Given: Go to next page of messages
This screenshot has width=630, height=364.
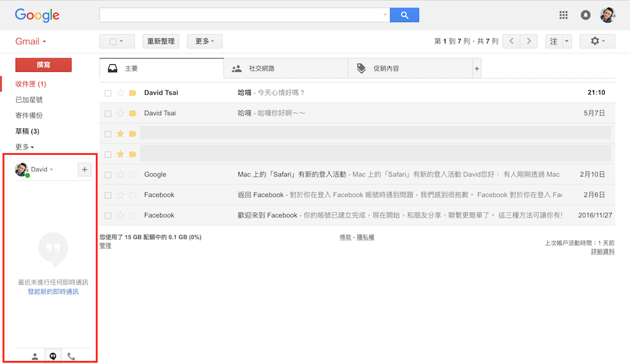Looking at the screenshot, I should 529,42.
